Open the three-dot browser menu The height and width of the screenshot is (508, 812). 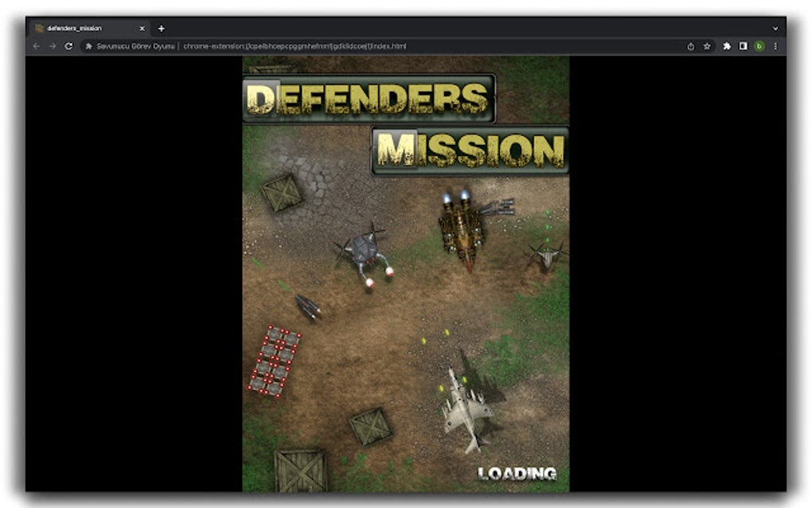tap(776, 46)
